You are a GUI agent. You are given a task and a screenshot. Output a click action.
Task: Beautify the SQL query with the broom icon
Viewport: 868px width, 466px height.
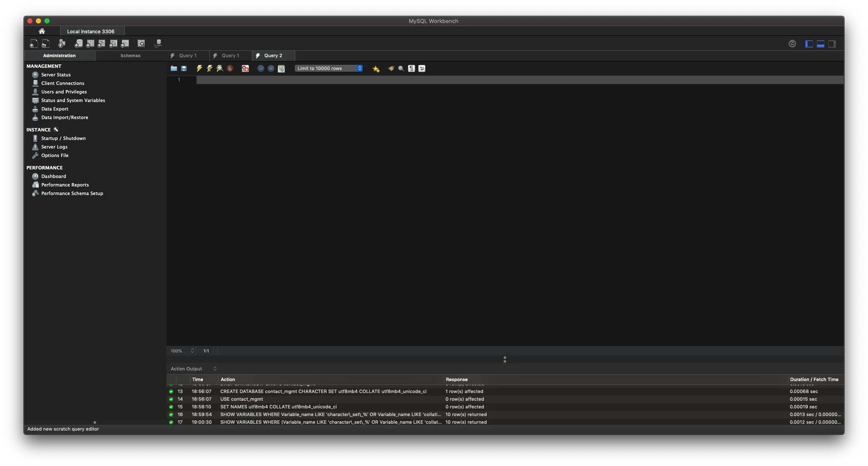(x=391, y=68)
